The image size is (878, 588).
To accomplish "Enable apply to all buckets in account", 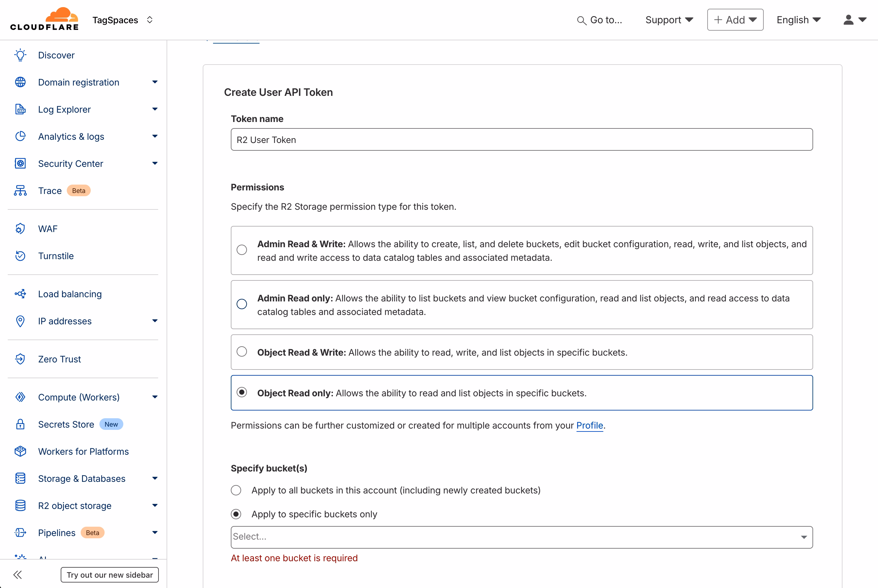I will (236, 490).
